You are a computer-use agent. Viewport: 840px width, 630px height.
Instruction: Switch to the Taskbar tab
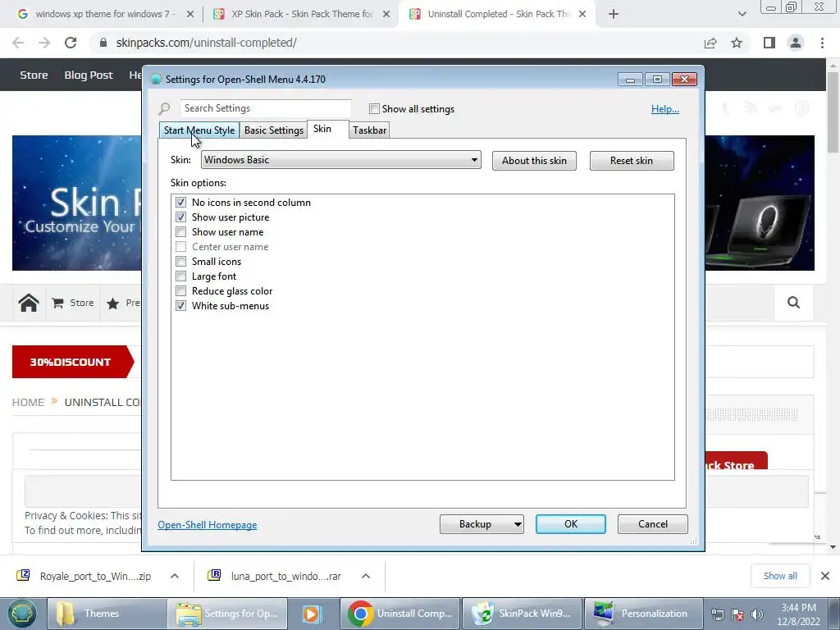[369, 130]
